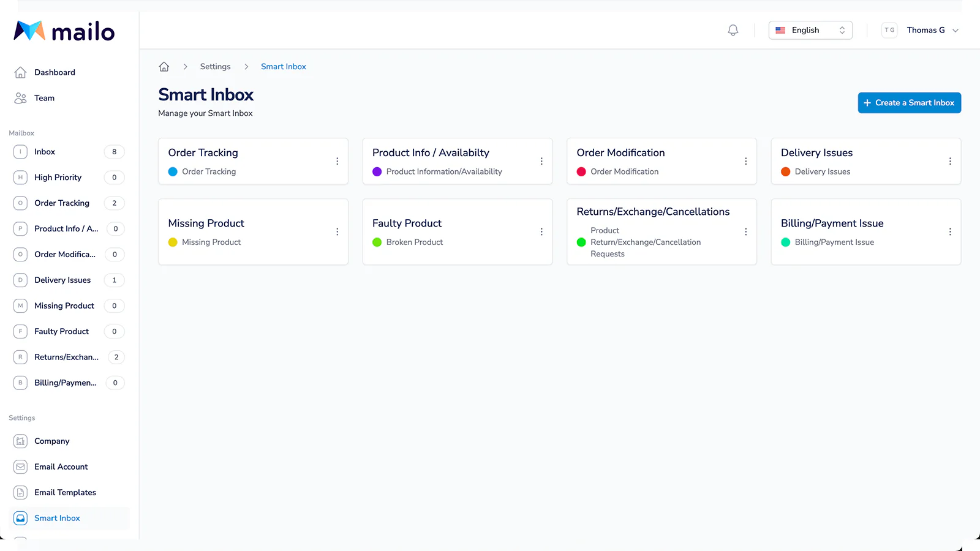Click the Team people icon
This screenshot has height=551, width=980.
[20, 98]
